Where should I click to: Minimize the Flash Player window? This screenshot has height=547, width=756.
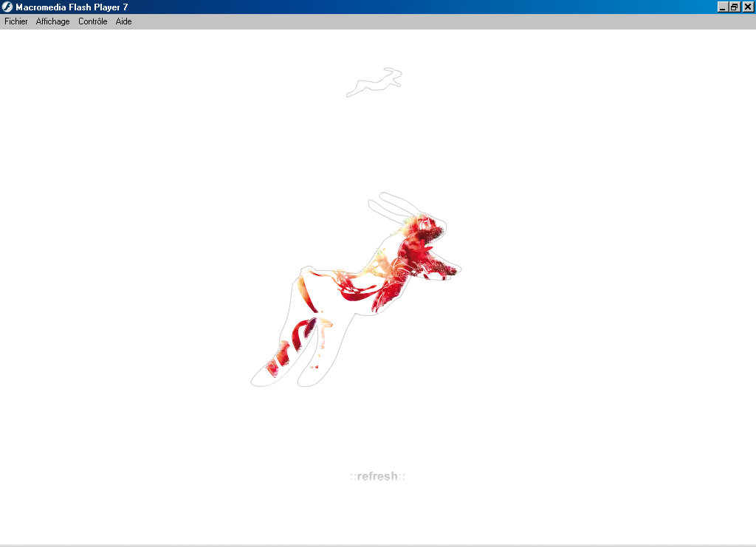722,7
